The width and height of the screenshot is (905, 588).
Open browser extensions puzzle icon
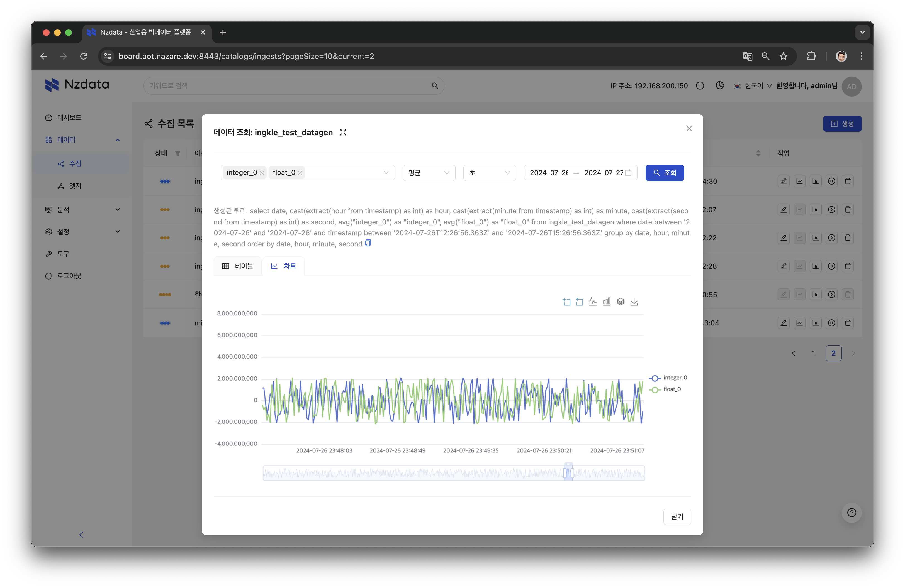pos(811,56)
